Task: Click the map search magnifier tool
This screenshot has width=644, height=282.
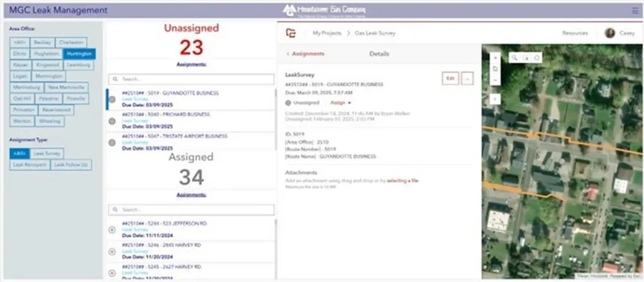Action: pyautogui.click(x=514, y=58)
